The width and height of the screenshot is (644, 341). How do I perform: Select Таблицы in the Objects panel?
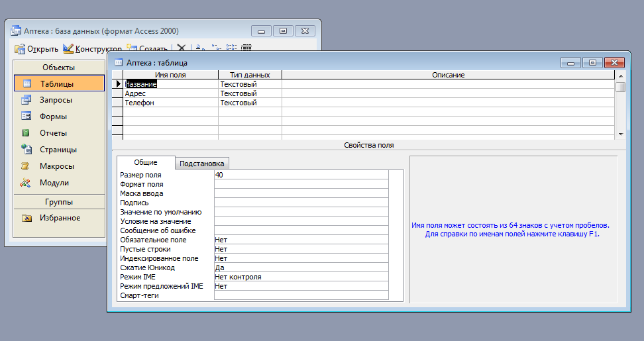click(x=59, y=83)
